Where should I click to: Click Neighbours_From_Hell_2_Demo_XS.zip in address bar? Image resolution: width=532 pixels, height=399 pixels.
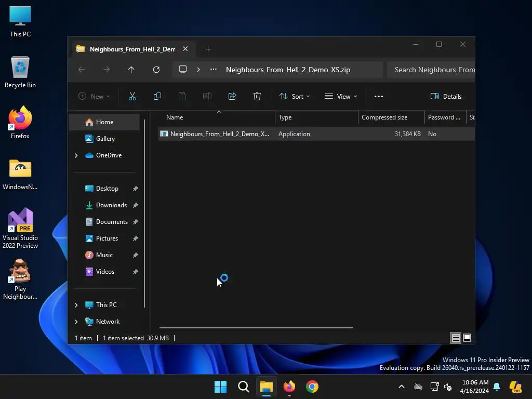click(288, 70)
